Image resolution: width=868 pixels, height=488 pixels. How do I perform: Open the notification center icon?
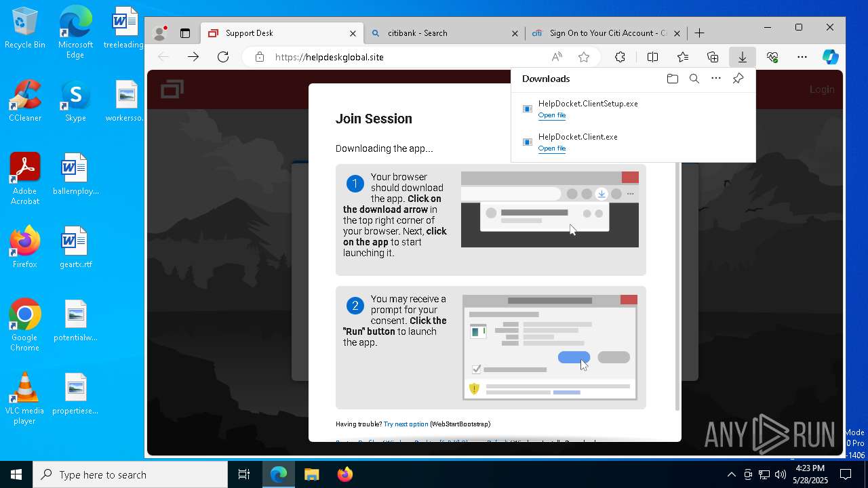click(x=846, y=474)
